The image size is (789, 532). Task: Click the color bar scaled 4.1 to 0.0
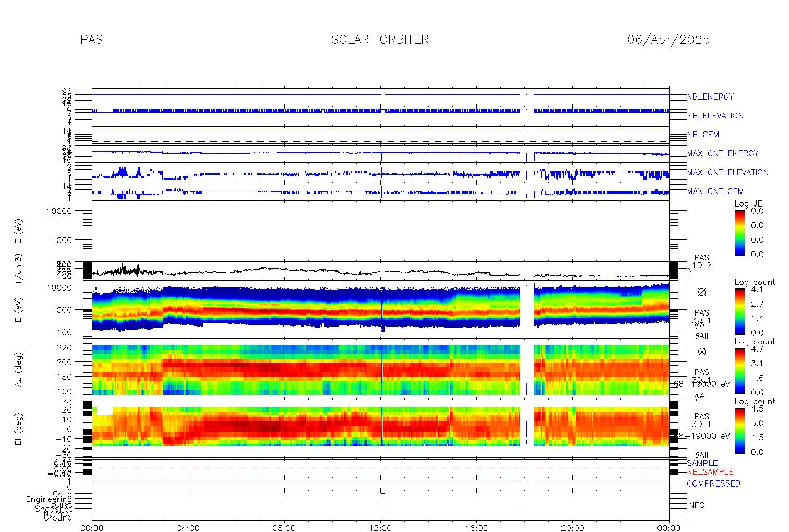[x=740, y=311]
